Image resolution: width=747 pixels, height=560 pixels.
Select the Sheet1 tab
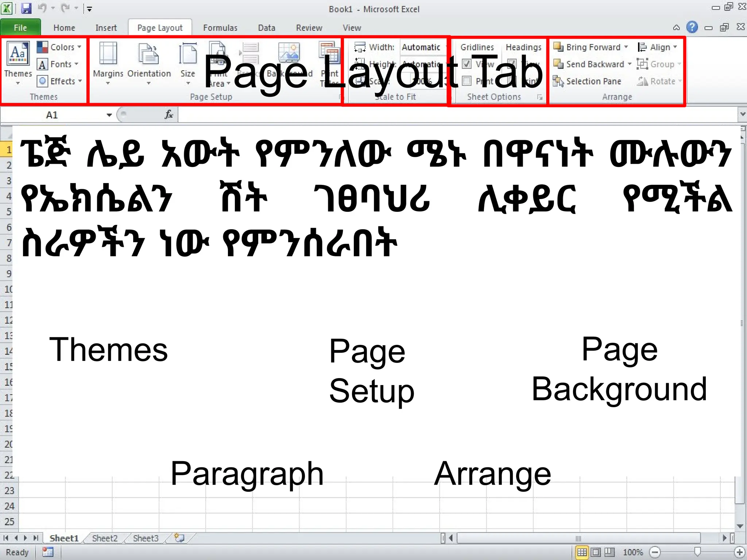pos(64,538)
